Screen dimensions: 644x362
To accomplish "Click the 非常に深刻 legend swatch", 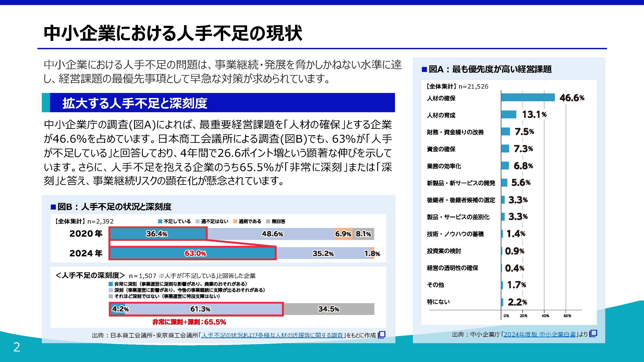I will point(111,284).
